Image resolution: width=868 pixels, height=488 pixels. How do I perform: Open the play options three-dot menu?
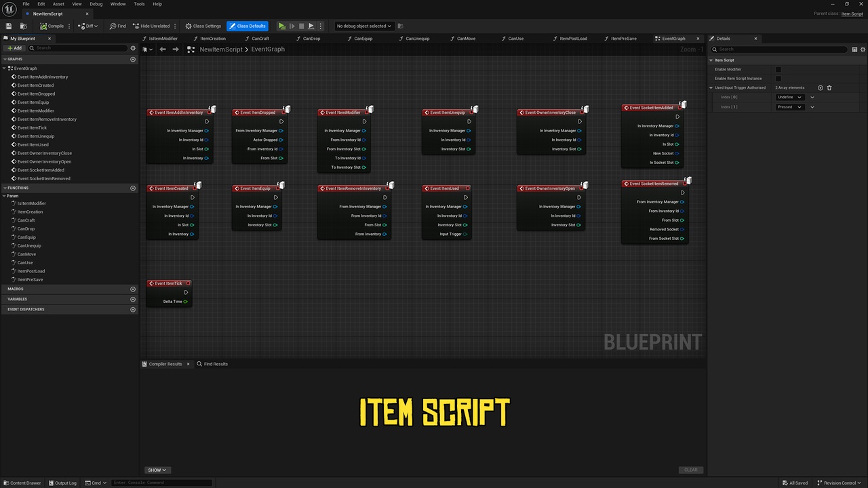(321, 26)
